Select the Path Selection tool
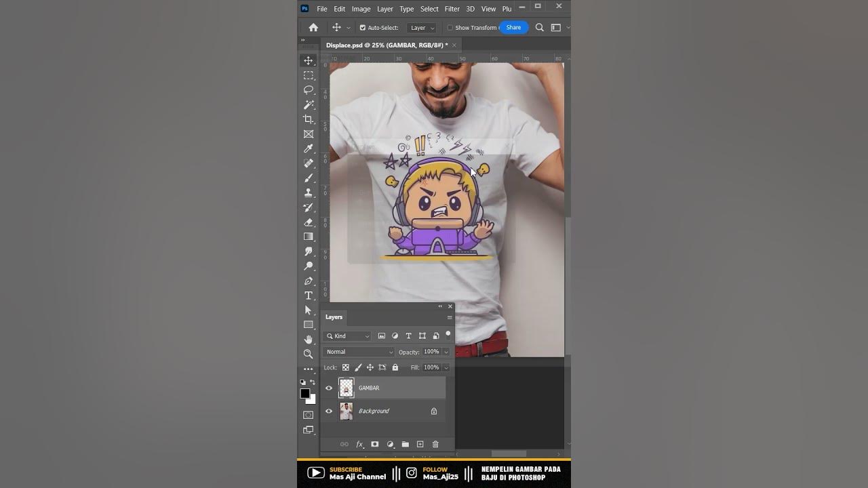868x488 pixels. (x=309, y=310)
